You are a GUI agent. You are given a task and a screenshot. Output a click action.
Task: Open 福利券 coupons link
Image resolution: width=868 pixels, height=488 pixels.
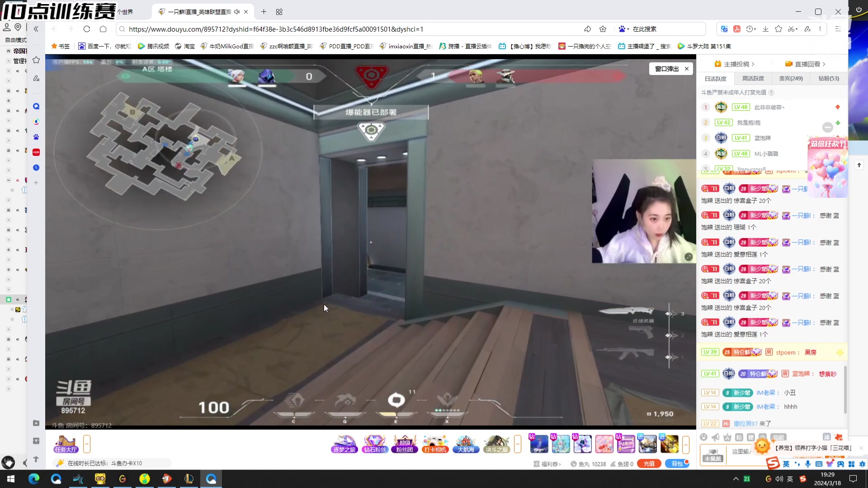(x=547, y=464)
